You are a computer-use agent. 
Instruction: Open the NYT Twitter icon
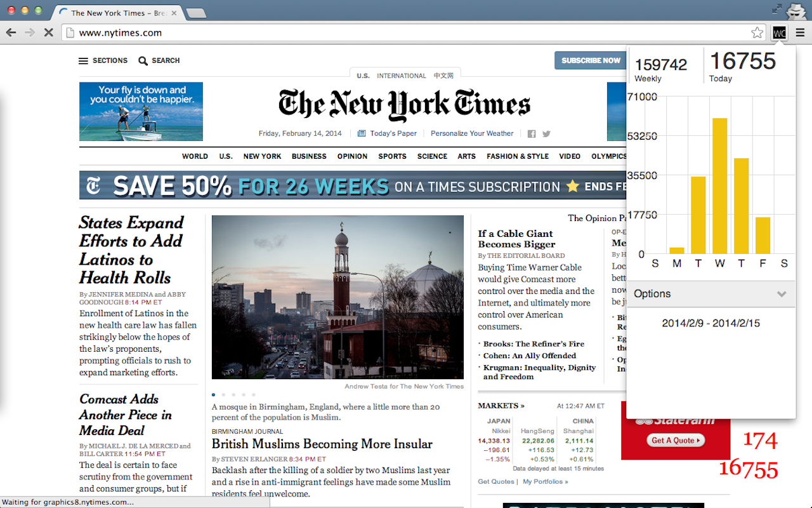tap(546, 133)
